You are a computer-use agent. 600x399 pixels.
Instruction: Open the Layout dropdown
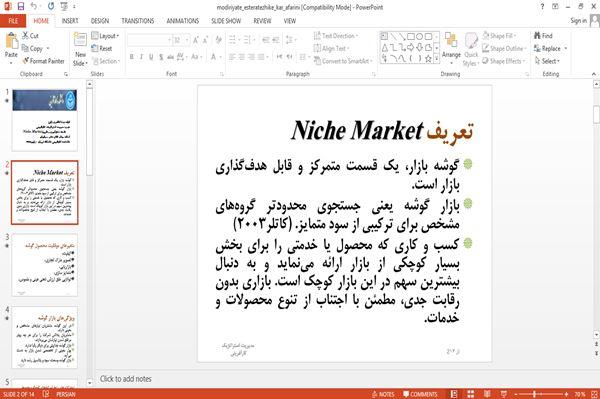(x=105, y=36)
